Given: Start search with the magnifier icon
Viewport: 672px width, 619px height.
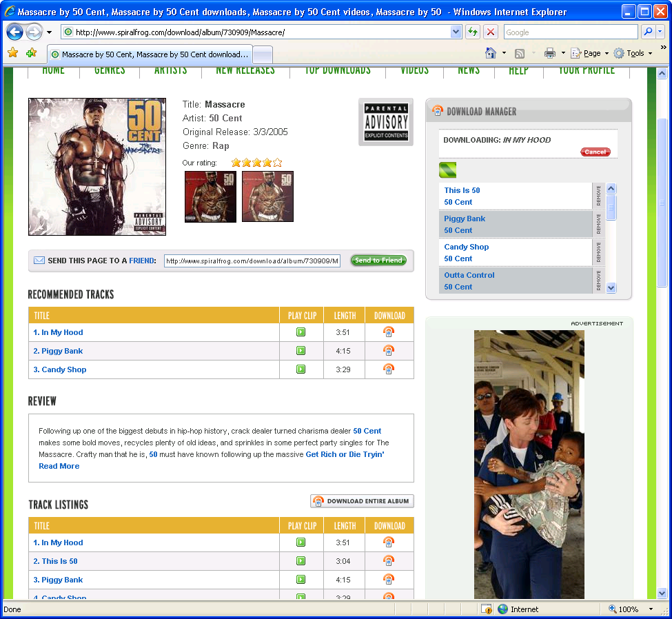Looking at the screenshot, I should (648, 32).
